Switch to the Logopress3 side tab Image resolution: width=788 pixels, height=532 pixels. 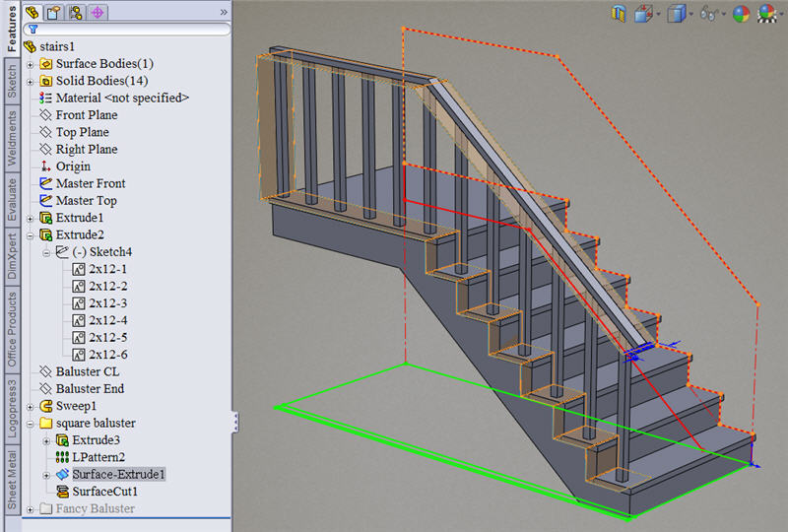pos(11,409)
